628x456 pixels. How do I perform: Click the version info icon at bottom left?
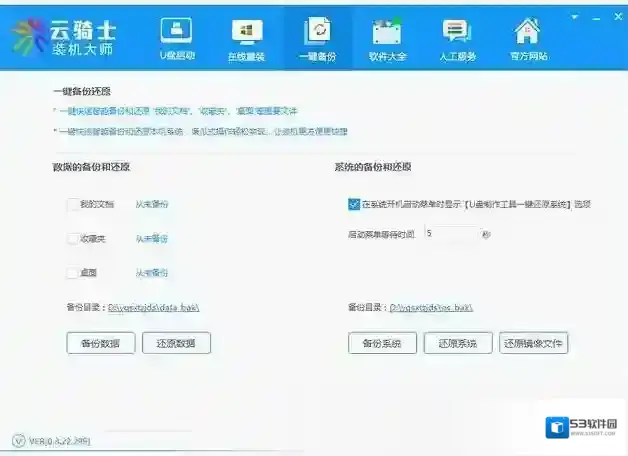click(x=18, y=440)
